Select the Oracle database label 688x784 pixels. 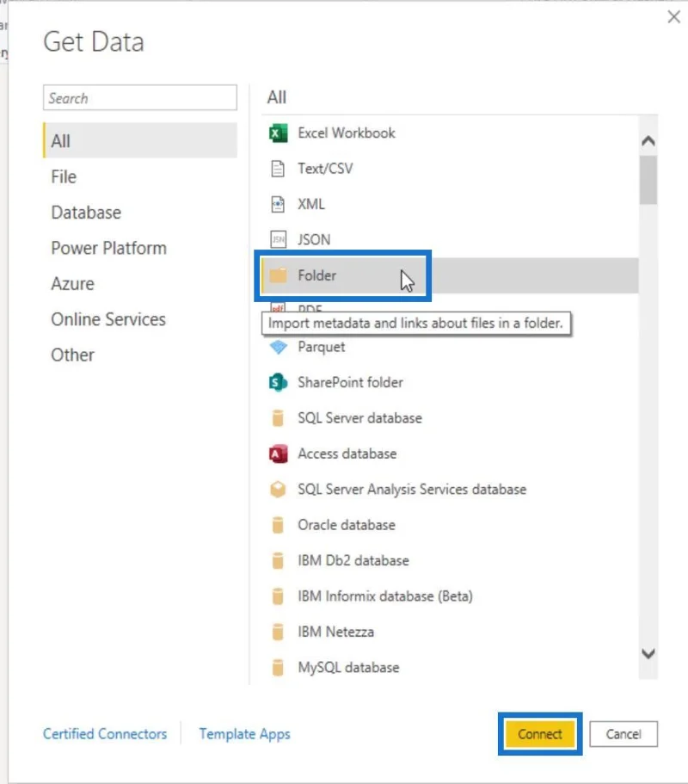[x=347, y=525]
